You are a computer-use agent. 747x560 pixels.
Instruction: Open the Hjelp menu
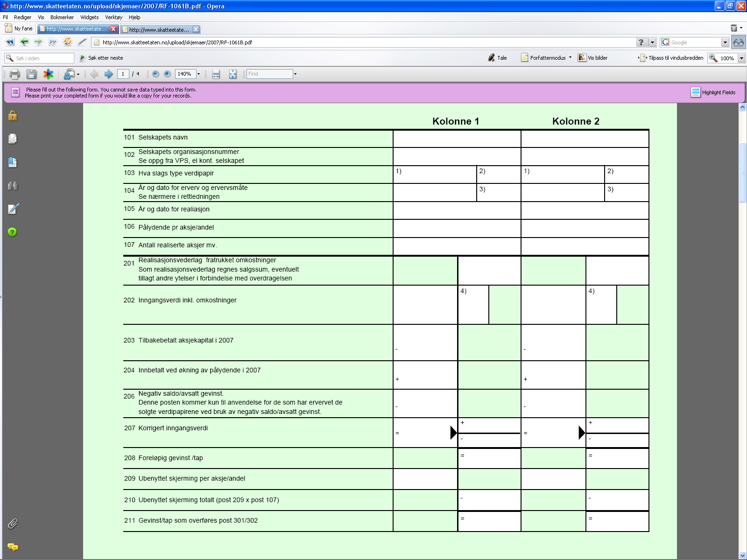(x=134, y=17)
